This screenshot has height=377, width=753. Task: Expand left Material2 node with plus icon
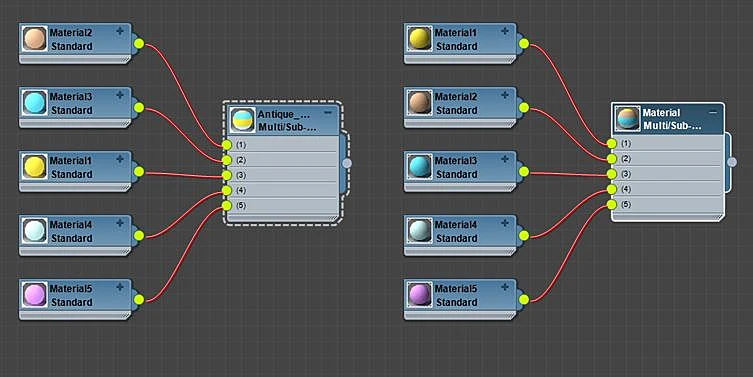pyautogui.click(x=120, y=31)
